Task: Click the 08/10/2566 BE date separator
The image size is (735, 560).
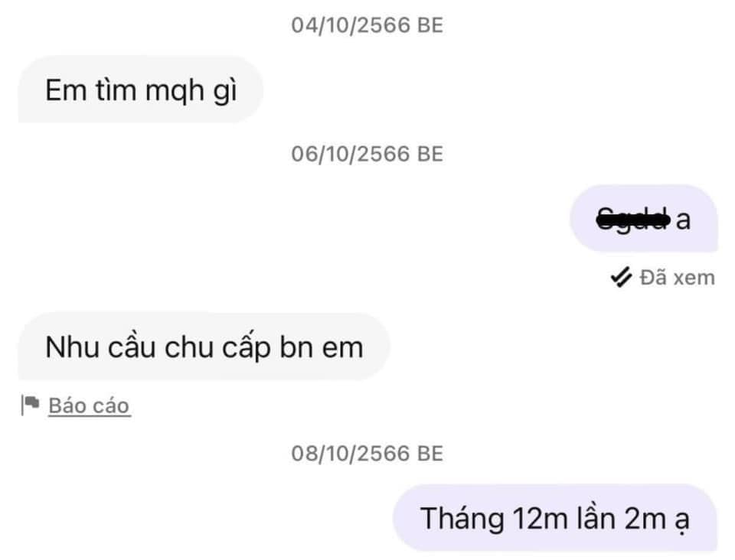Action: point(367,454)
